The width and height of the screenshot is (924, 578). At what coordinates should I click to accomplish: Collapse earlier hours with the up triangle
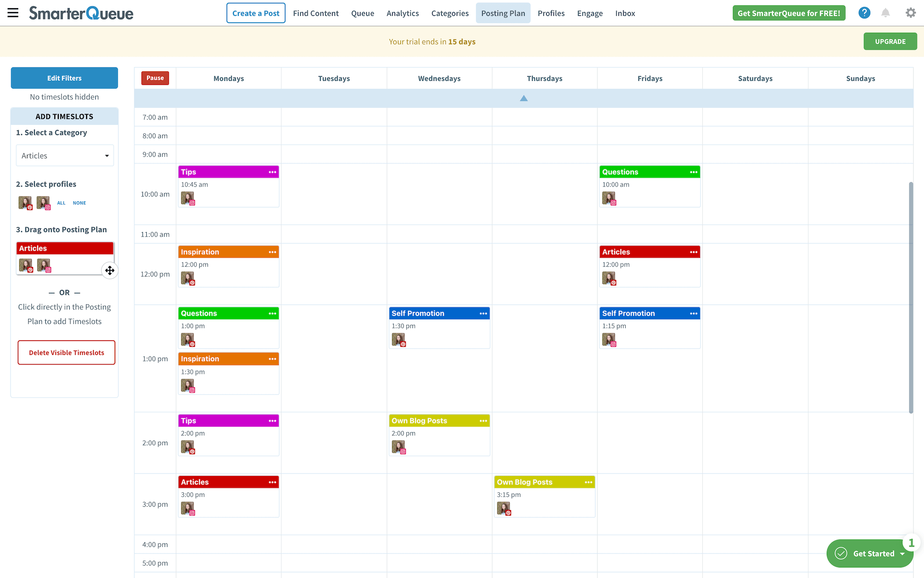tap(524, 98)
